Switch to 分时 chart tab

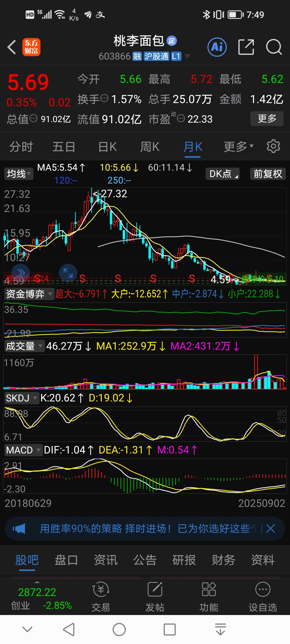[x=21, y=147]
